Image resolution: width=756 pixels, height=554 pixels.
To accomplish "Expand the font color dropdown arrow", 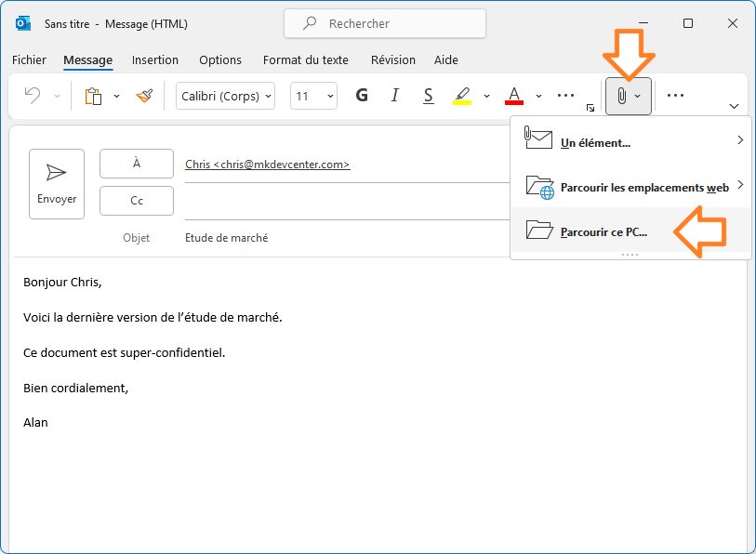I will coord(537,95).
